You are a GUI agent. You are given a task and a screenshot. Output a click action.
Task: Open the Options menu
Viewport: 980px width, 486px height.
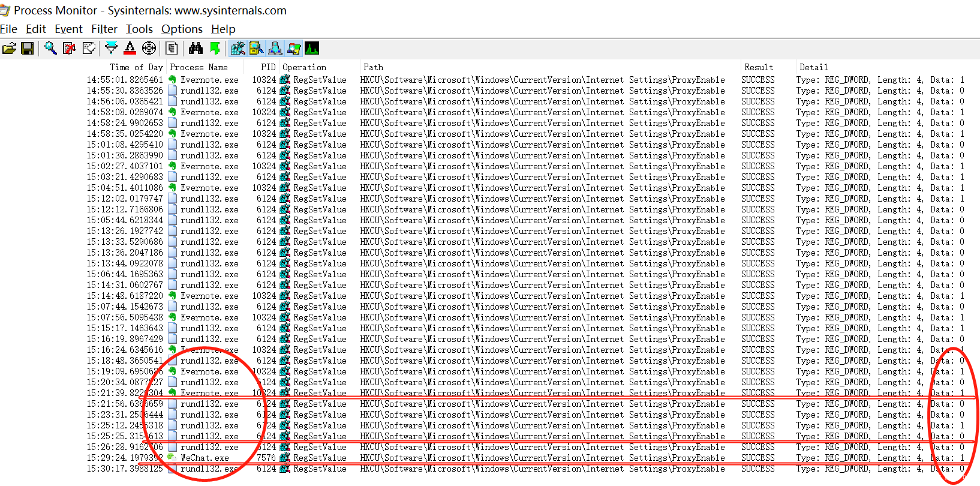pos(182,29)
